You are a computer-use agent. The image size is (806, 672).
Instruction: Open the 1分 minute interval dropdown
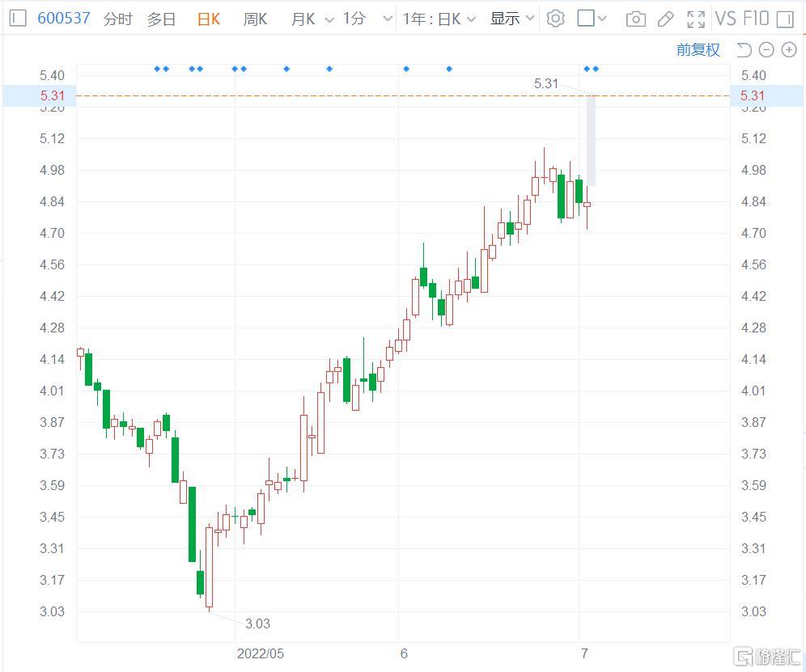[x=387, y=19]
